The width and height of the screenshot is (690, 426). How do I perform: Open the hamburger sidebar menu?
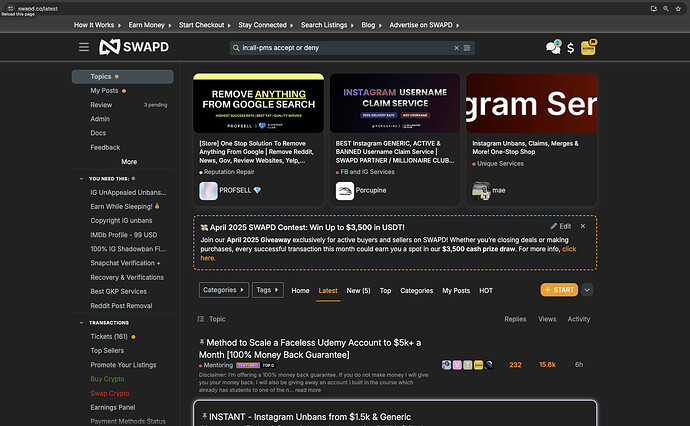point(84,47)
